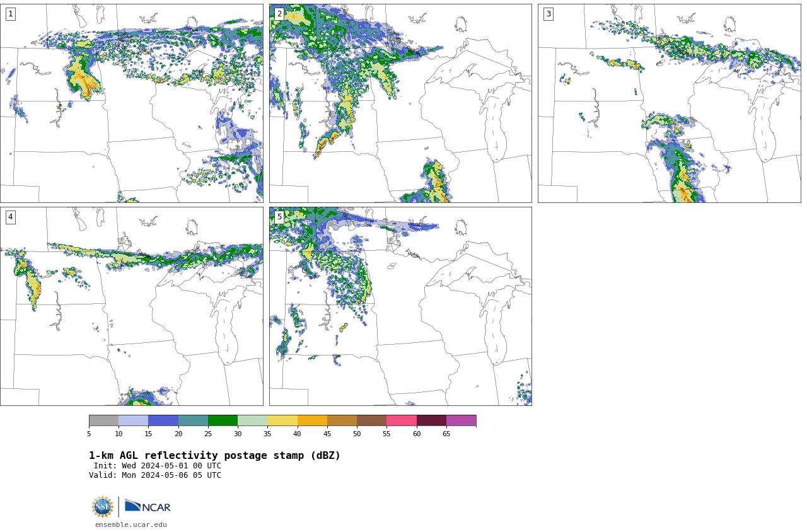Click the panel number label 1
This screenshot has height=532, width=807.
(10, 14)
